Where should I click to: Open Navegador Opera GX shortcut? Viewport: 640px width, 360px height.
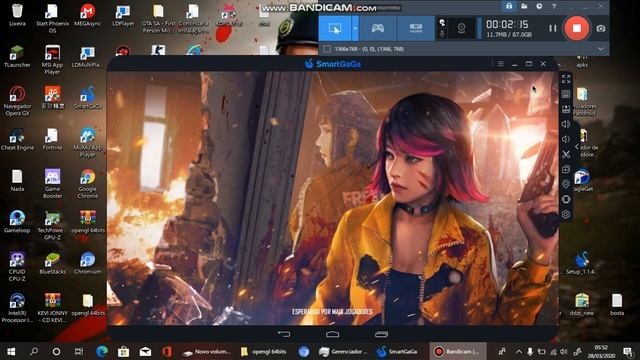17,102
